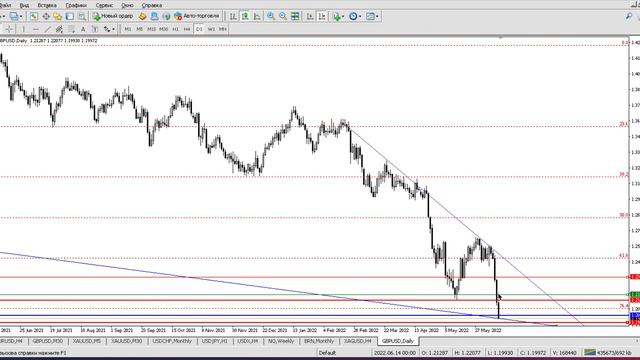Open the Окно menu
Viewport: 640px width, 360px height.
coord(127,5)
